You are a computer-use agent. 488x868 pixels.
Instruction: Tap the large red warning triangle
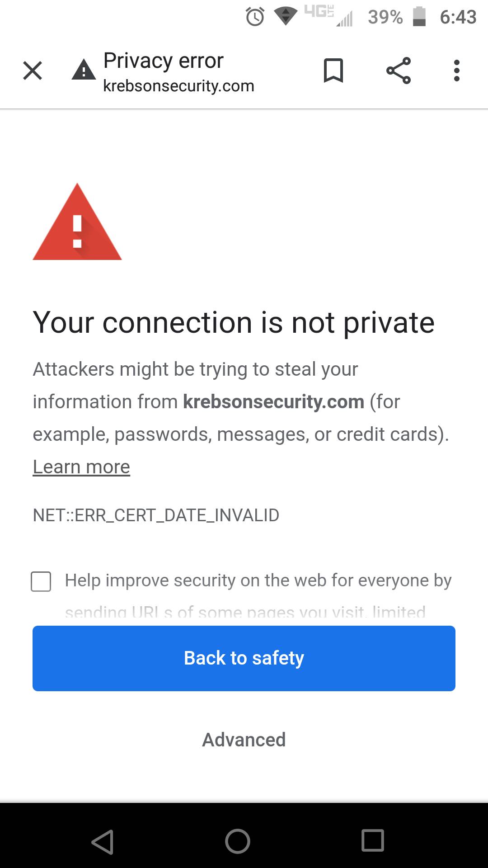77,224
